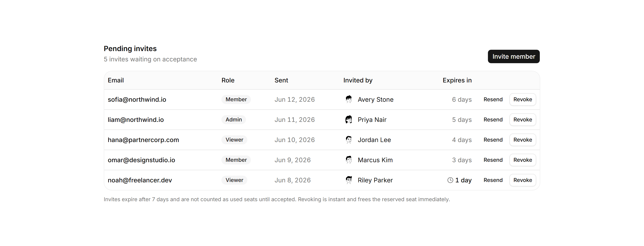Revoke invite for sofia@northwind.io

523,99
